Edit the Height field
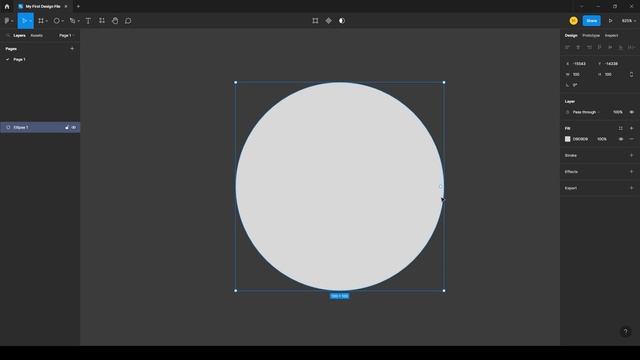Image resolution: width=640 pixels, height=360 pixels. pos(612,74)
